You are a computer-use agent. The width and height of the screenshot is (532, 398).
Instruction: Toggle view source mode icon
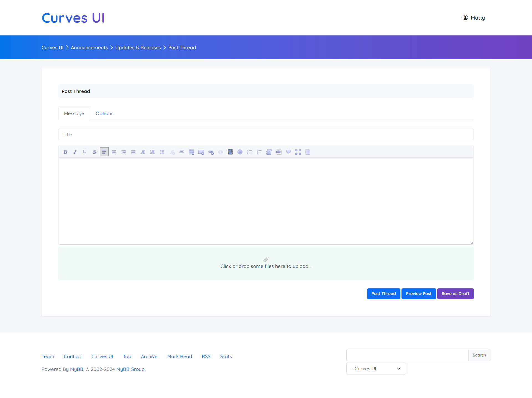(x=308, y=152)
